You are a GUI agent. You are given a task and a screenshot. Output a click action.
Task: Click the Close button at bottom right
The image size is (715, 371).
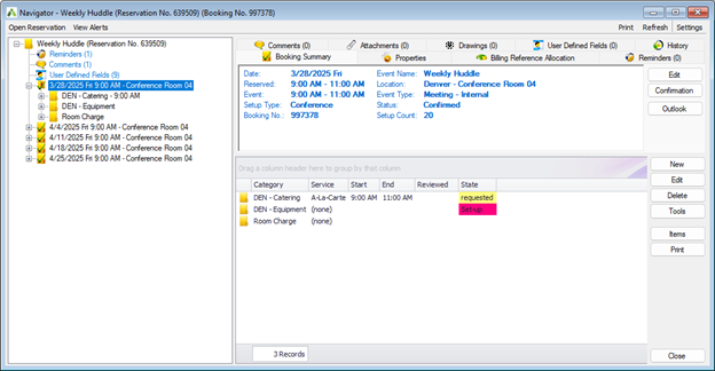[x=677, y=356]
